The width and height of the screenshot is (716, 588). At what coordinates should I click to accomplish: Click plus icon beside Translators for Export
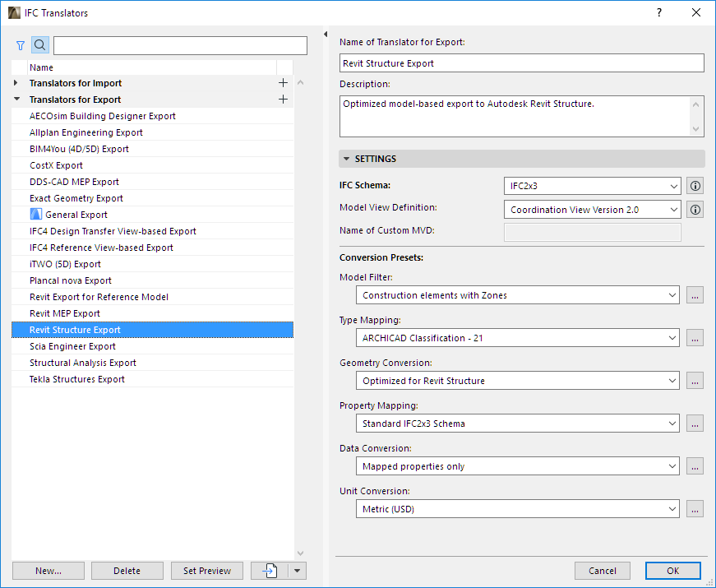click(x=284, y=100)
